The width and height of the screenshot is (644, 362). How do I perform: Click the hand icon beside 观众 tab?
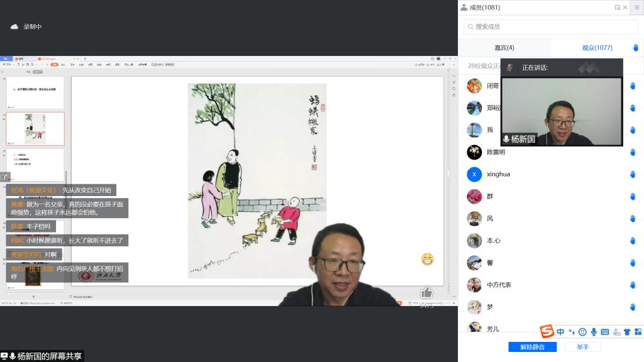pos(635,48)
